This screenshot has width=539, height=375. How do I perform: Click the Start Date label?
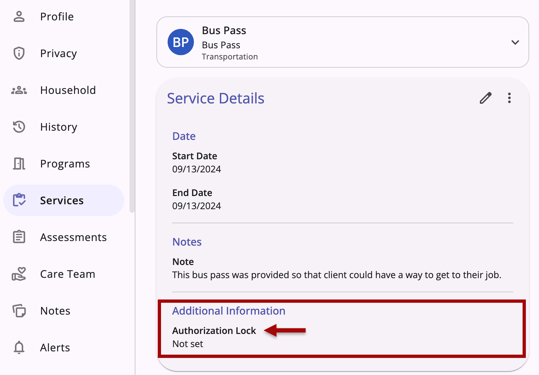pyautogui.click(x=195, y=156)
